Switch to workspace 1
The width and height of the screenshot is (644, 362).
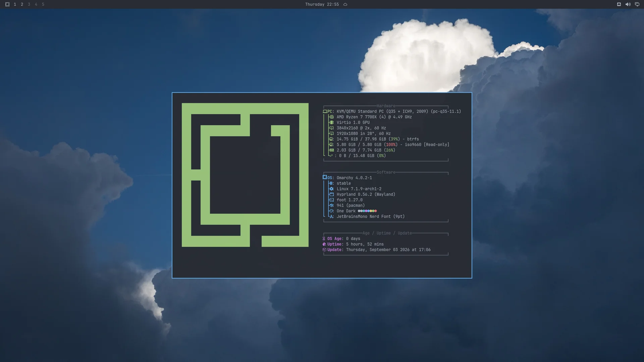click(15, 4)
